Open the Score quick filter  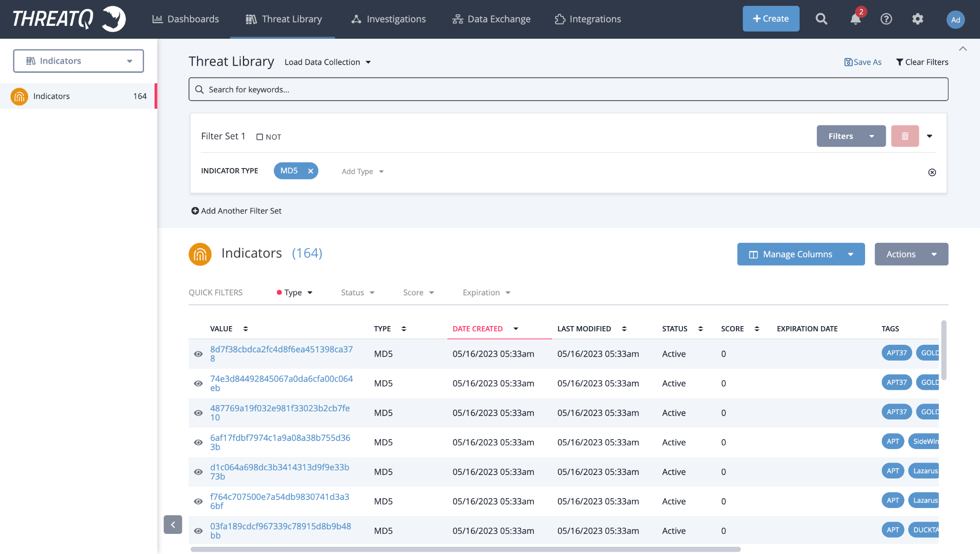419,293
